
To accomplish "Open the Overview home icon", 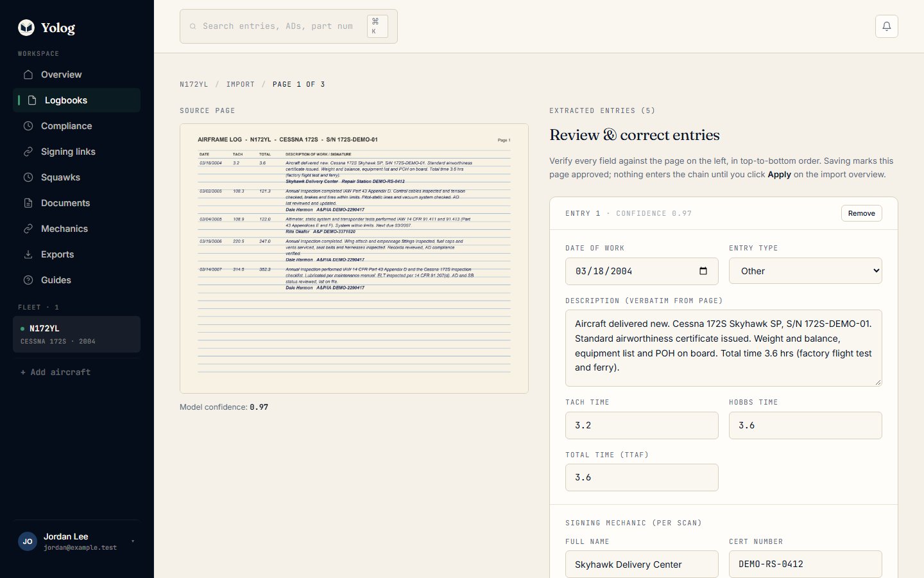I will click(x=28, y=74).
